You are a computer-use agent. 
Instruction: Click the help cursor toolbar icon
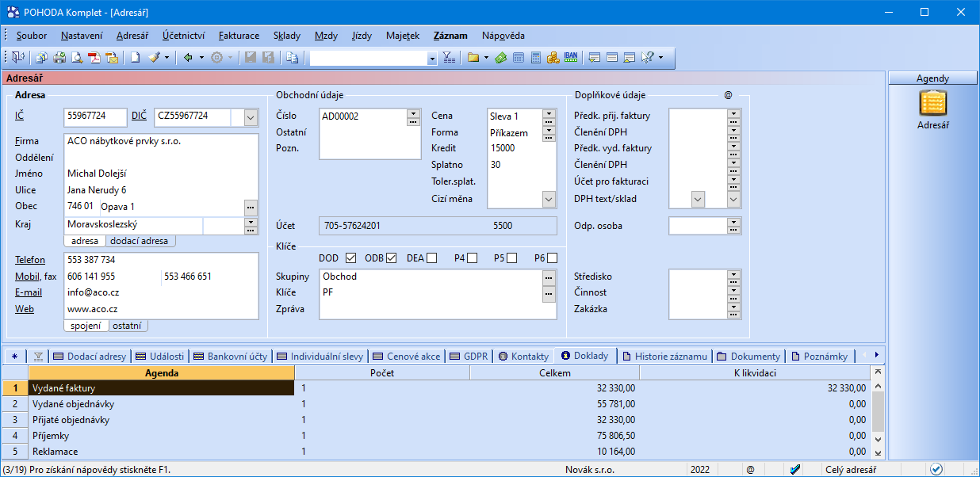pyautogui.click(x=647, y=58)
